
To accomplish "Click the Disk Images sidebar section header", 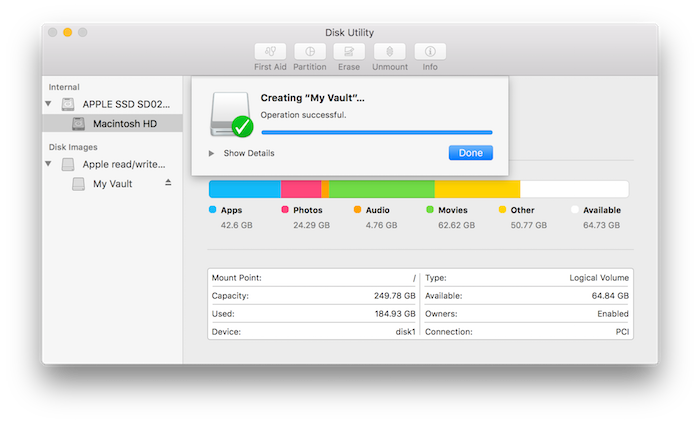I will click(x=73, y=147).
